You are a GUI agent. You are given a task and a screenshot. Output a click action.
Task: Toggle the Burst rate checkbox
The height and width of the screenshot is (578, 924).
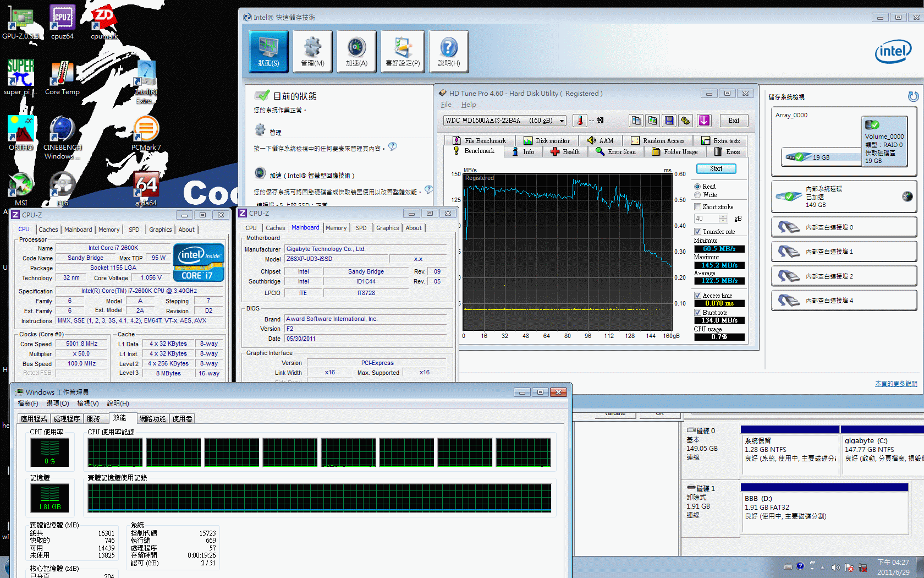point(697,313)
